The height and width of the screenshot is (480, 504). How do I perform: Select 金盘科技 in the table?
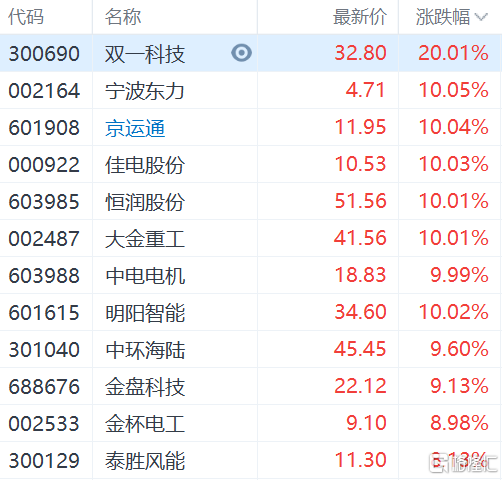tap(145, 387)
